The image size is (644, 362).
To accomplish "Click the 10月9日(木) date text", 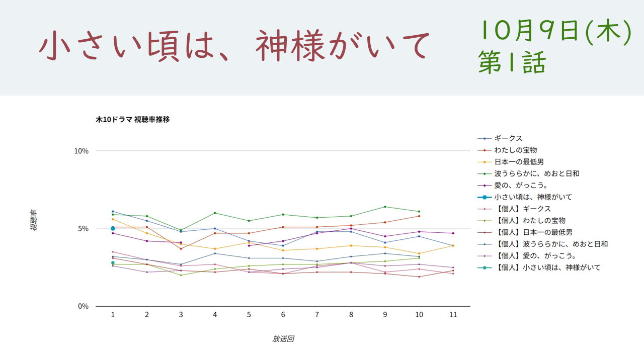I will pyautogui.click(x=555, y=33).
